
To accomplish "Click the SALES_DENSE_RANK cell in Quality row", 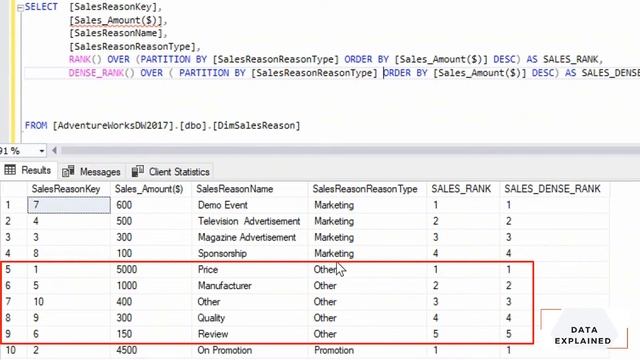I will [555, 318].
